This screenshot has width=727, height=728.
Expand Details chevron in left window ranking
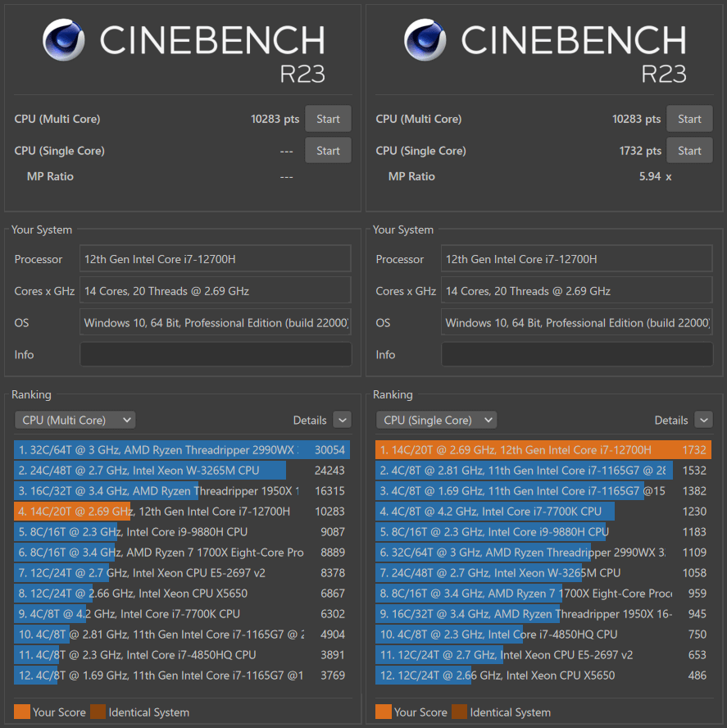(342, 421)
